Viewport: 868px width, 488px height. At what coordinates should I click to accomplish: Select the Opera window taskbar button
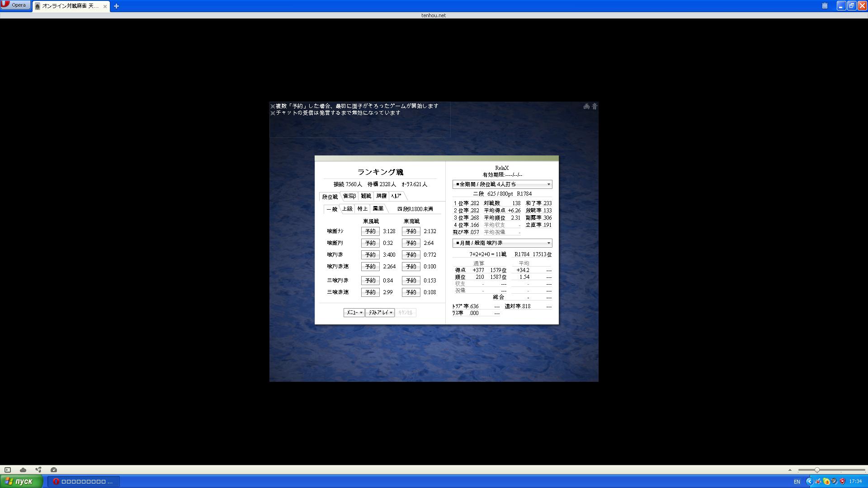84,482
